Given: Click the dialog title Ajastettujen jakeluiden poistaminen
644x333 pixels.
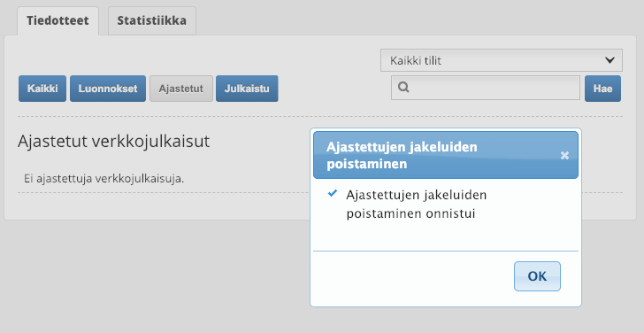Looking at the screenshot, I should click(402, 155).
